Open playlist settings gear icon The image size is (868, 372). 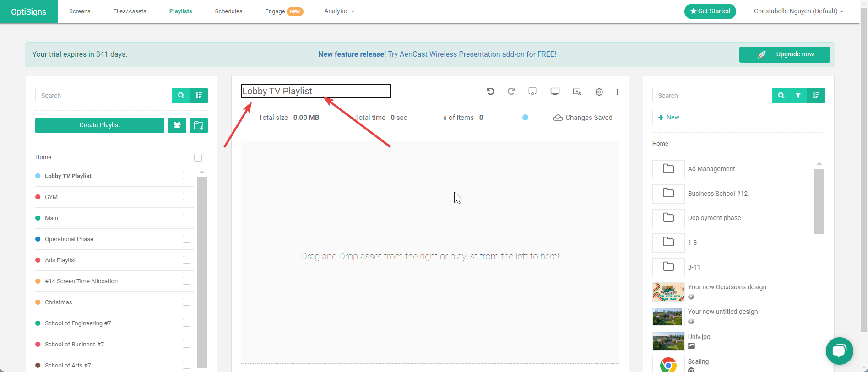coord(599,92)
